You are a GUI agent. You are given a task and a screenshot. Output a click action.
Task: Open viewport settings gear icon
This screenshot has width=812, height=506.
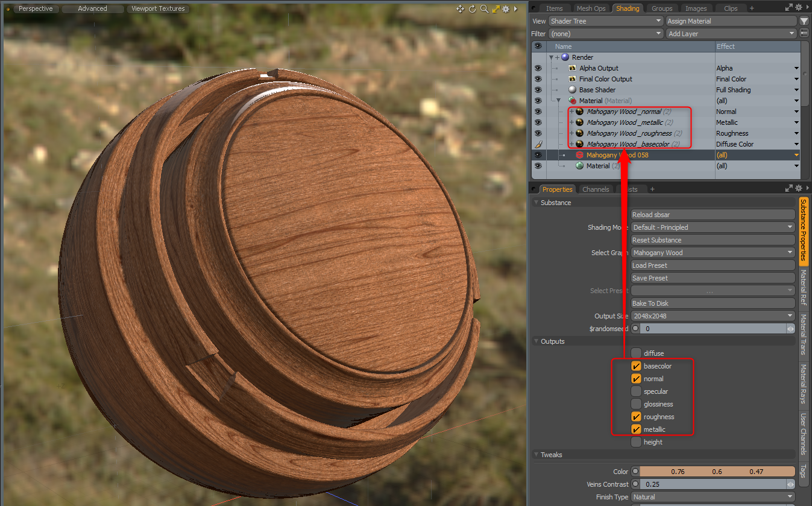pyautogui.click(x=506, y=9)
